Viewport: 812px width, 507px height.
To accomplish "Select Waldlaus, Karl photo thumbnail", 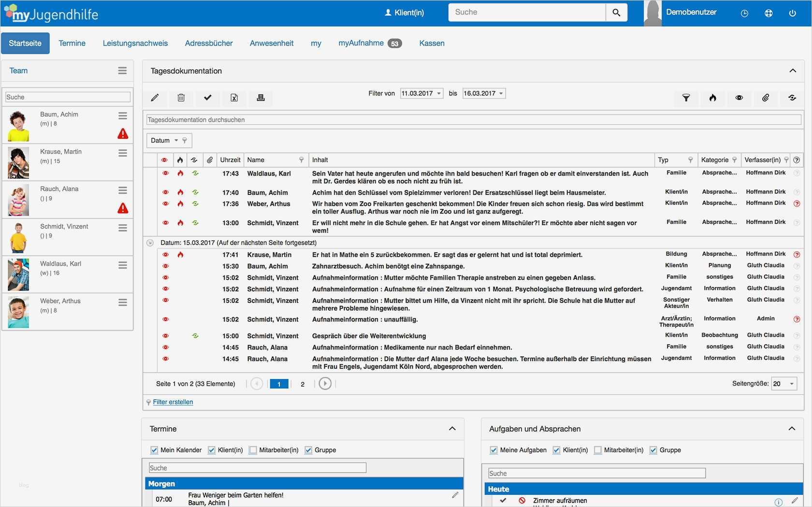I will click(x=18, y=275).
